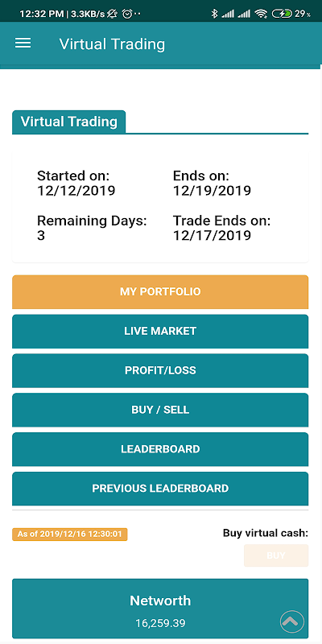
Task: Show the LEADERBOARD
Action: click(x=160, y=449)
